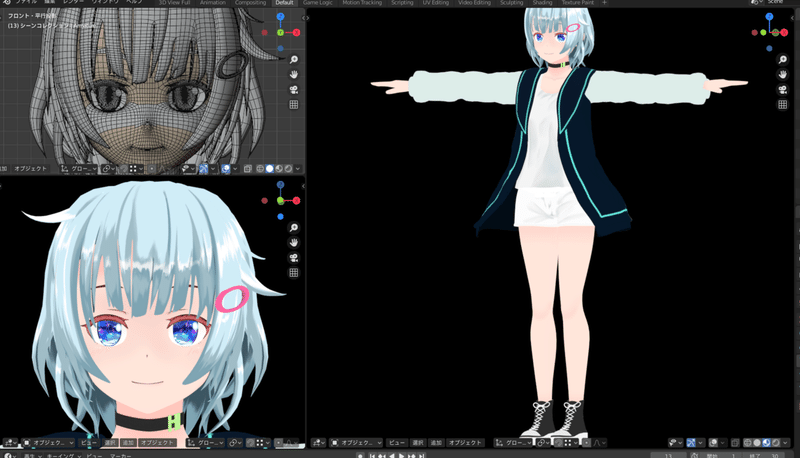Viewport: 800px width, 458px height.
Task: Open transform orientation dropdown in right viewport
Action: pos(513,443)
